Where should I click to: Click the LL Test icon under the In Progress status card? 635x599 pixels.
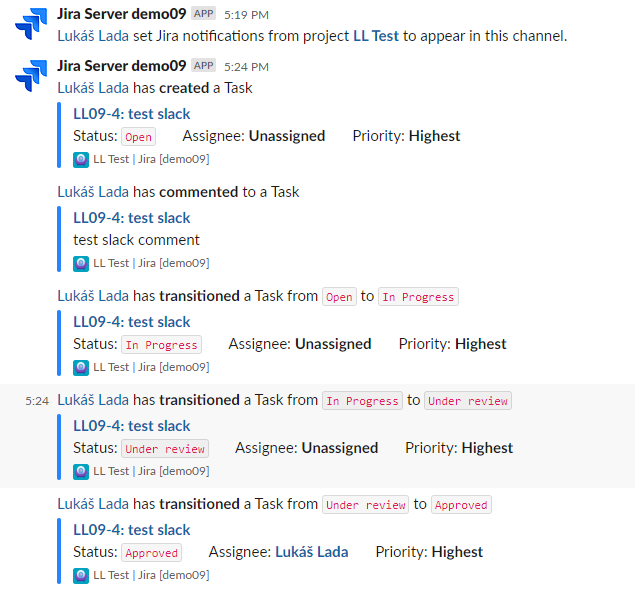tap(81, 368)
